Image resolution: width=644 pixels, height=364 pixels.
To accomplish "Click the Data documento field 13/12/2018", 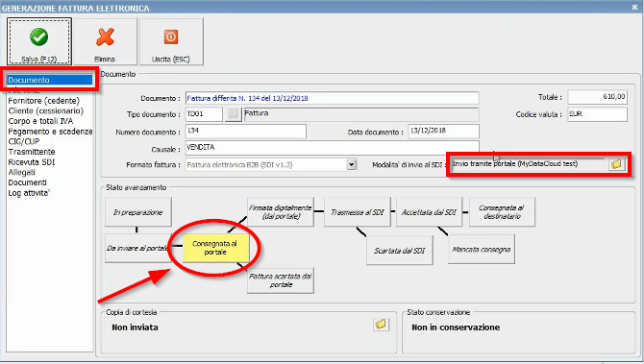I will tap(443, 131).
